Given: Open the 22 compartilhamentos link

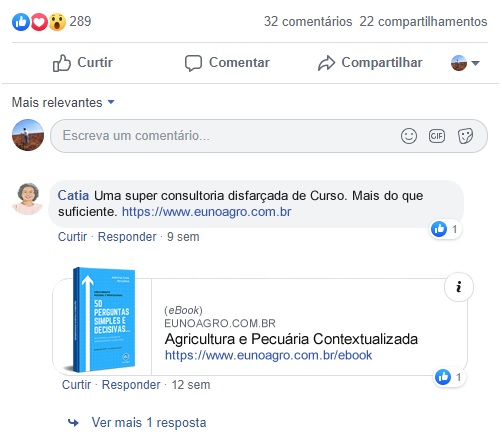Looking at the screenshot, I should pos(423,22).
